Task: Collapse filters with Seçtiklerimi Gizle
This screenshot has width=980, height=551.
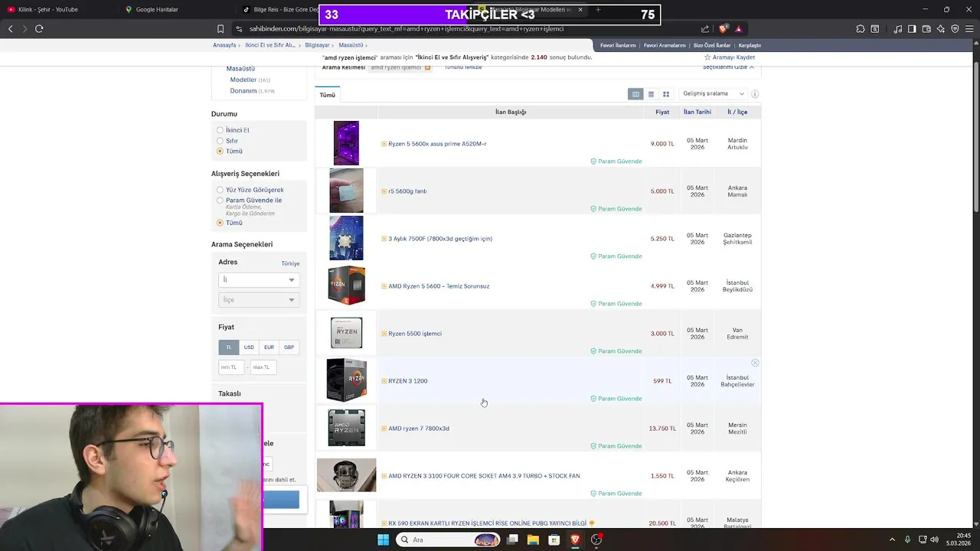Action: pyautogui.click(x=728, y=67)
